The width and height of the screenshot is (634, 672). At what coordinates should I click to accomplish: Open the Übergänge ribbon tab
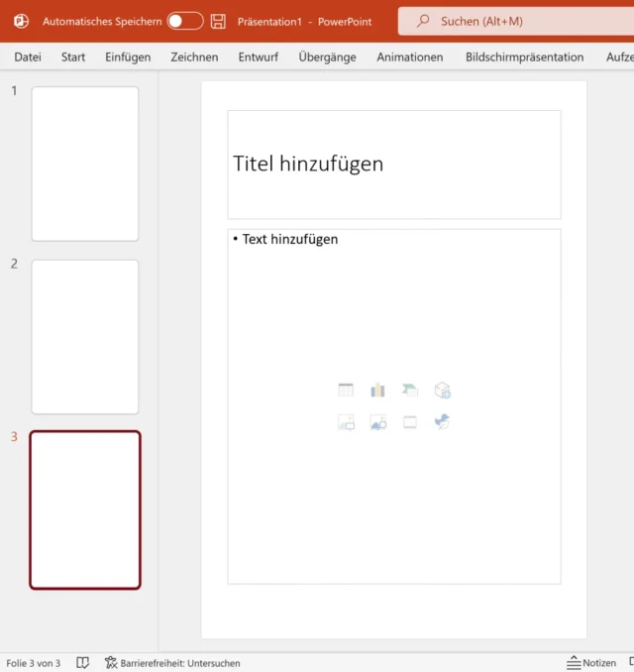[327, 57]
